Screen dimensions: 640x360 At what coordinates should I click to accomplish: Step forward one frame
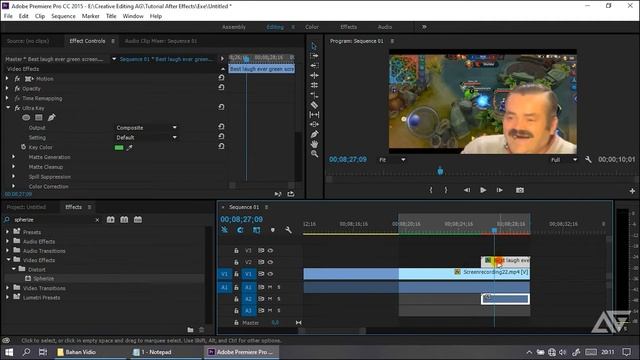(500, 190)
